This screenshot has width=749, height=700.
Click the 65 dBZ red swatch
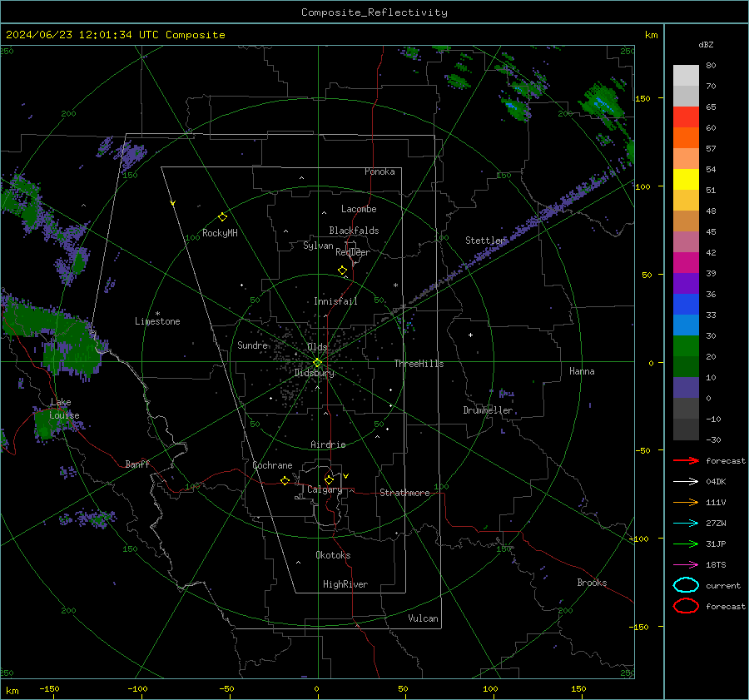[686, 117]
